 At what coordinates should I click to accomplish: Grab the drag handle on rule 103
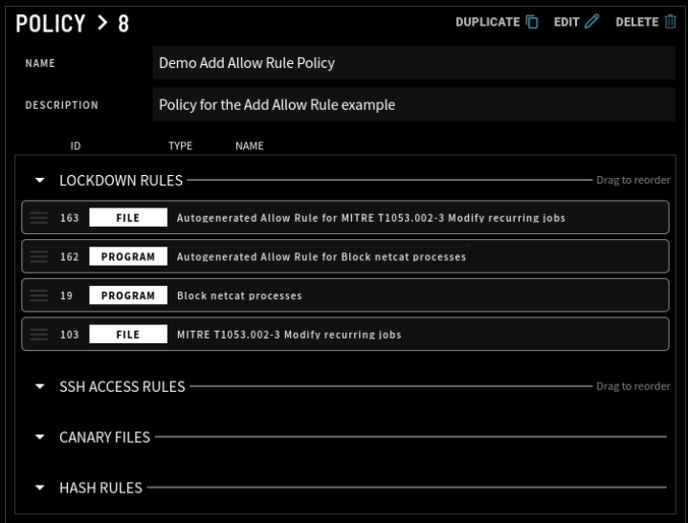[x=39, y=334]
